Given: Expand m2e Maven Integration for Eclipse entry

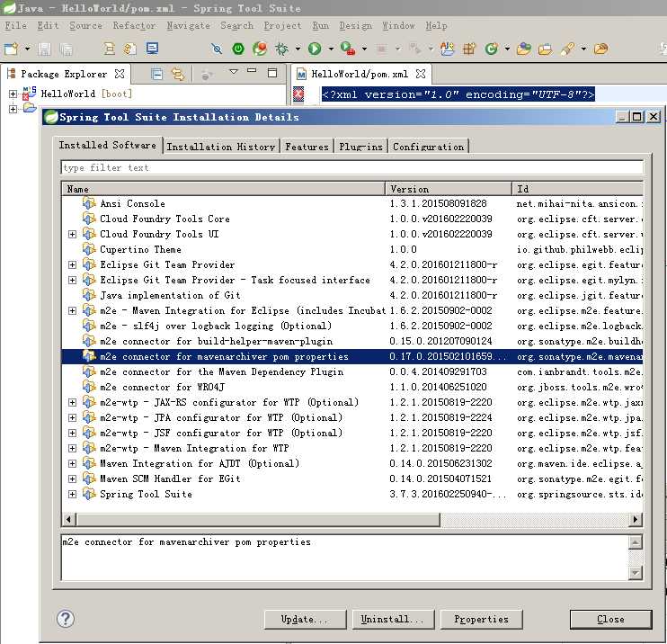Looking at the screenshot, I should click(72, 311).
